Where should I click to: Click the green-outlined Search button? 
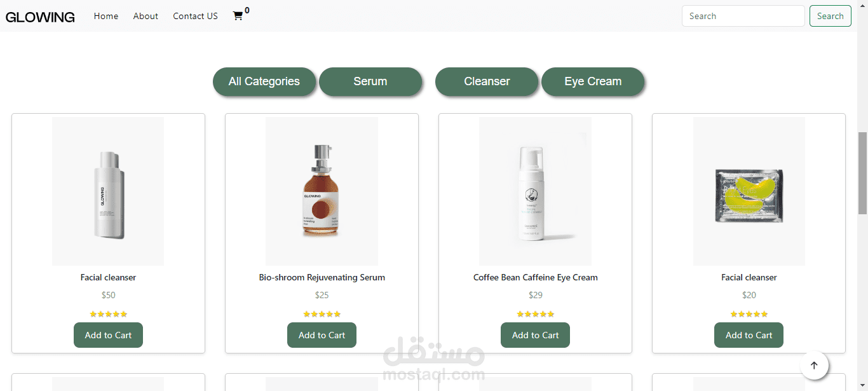pyautogui.click(x=830, y=16)
